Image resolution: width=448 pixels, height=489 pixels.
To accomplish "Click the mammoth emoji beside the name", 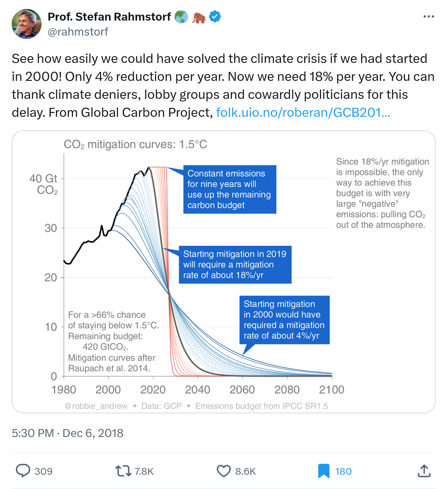I will coord(199,17).
